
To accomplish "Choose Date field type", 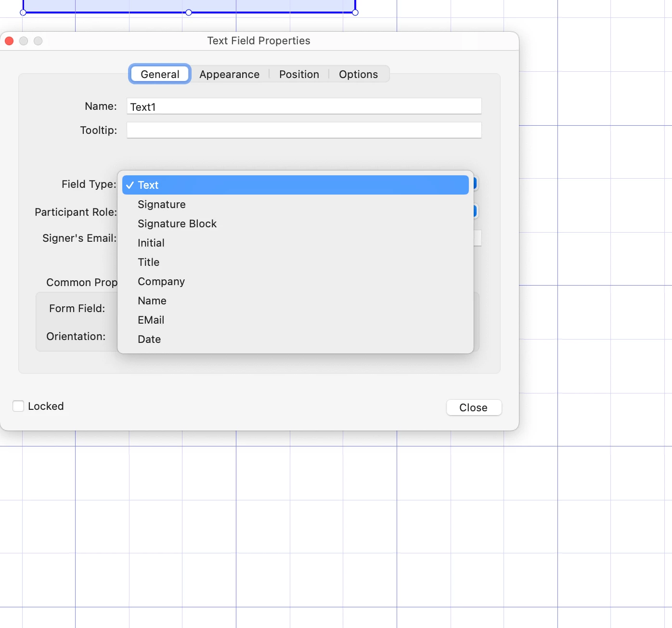I will coord(296,339).
